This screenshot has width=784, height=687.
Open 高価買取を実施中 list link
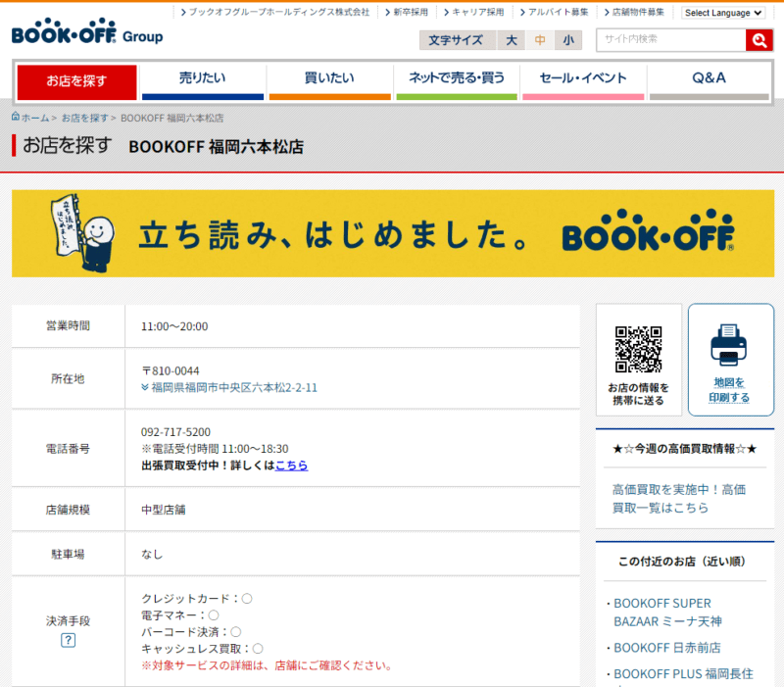(x=679, y=499)
